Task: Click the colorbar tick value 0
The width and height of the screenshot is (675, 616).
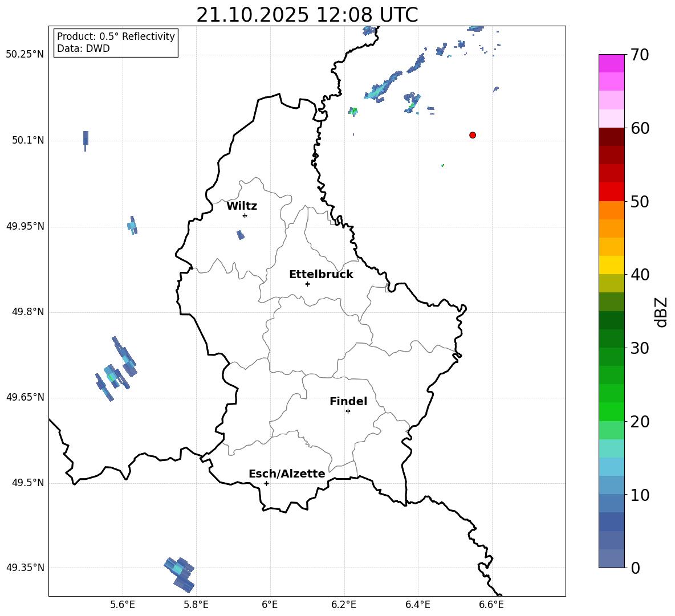Action: [x=635, y=568]
